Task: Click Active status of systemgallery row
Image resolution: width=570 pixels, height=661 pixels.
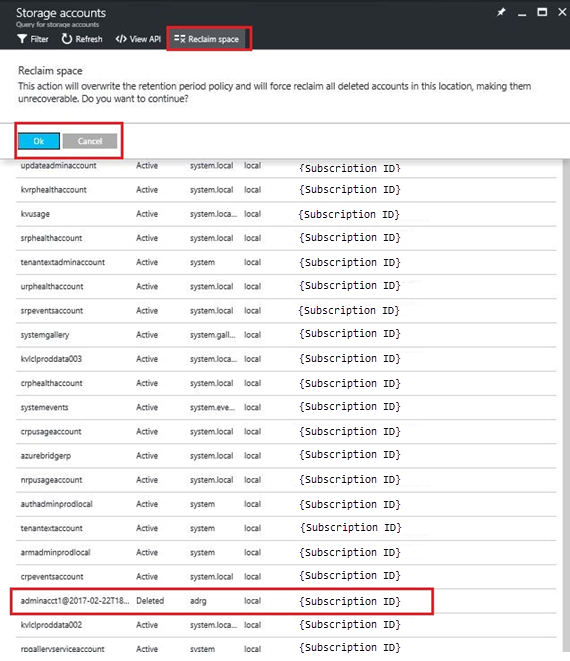Action: click(x=147, y=335)
